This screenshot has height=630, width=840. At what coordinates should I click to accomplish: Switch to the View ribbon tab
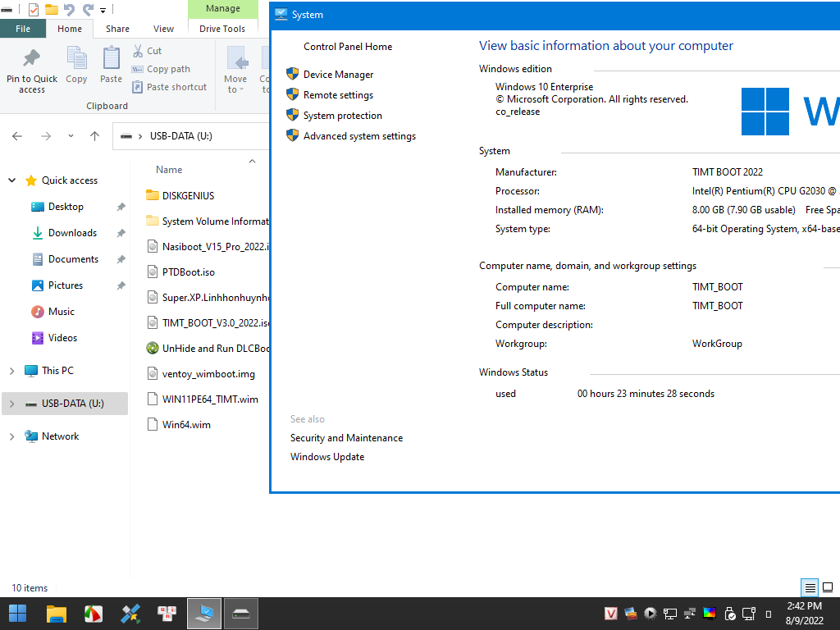tap(163, 29)
